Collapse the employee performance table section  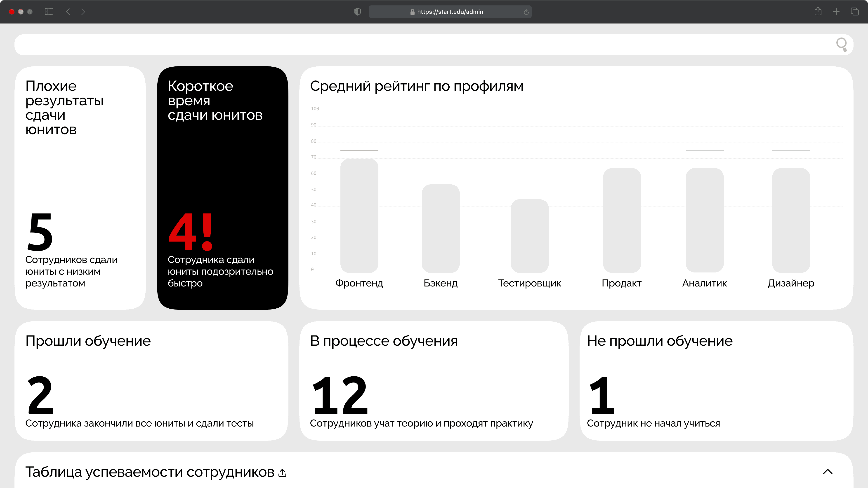pos(828,472)
